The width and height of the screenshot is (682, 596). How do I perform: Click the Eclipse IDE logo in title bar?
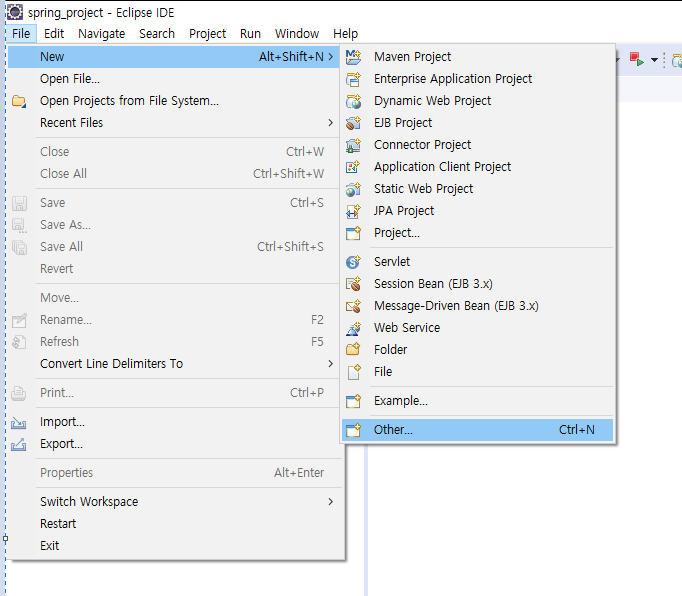tap(15, 12)
